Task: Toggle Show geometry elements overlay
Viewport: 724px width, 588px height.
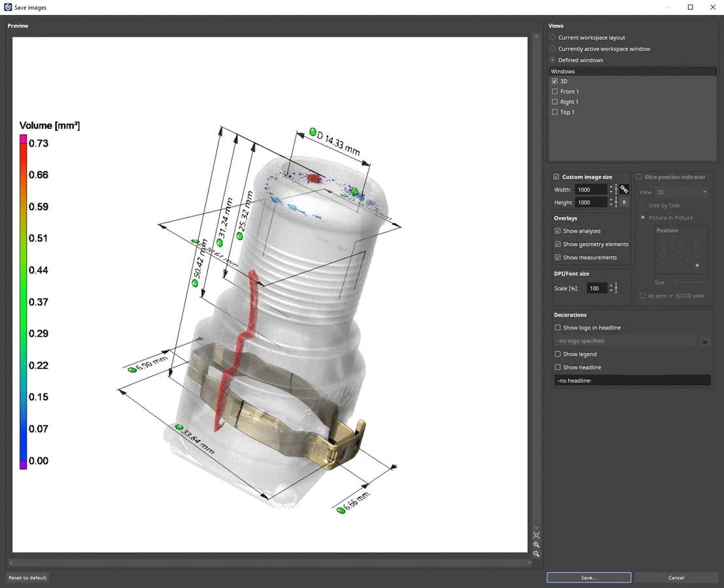Action: tap(558, 245)
